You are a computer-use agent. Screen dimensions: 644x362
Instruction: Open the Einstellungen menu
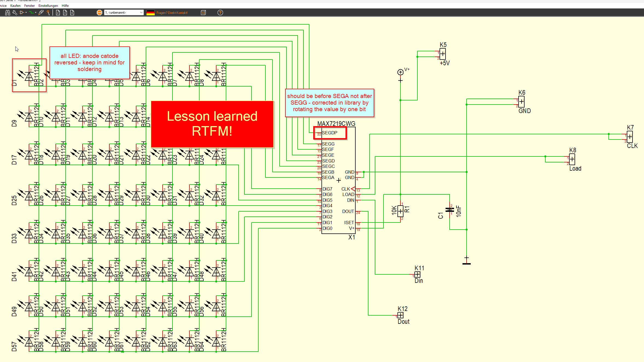48,6
